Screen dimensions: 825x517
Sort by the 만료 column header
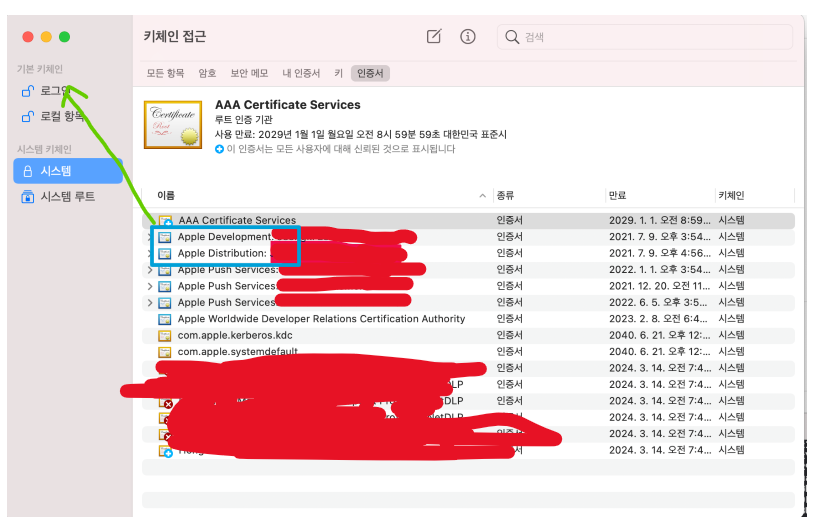(617, 196)
